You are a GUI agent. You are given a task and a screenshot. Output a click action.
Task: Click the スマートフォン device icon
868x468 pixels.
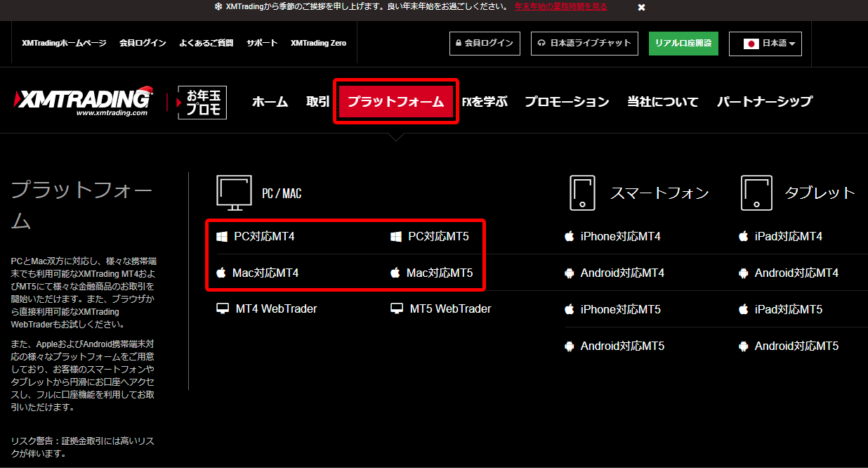pyautogui.click(x=582, y=193)
